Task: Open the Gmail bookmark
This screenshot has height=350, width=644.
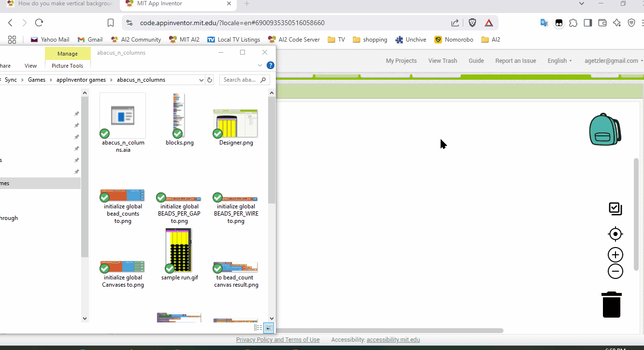Action: 90,40
